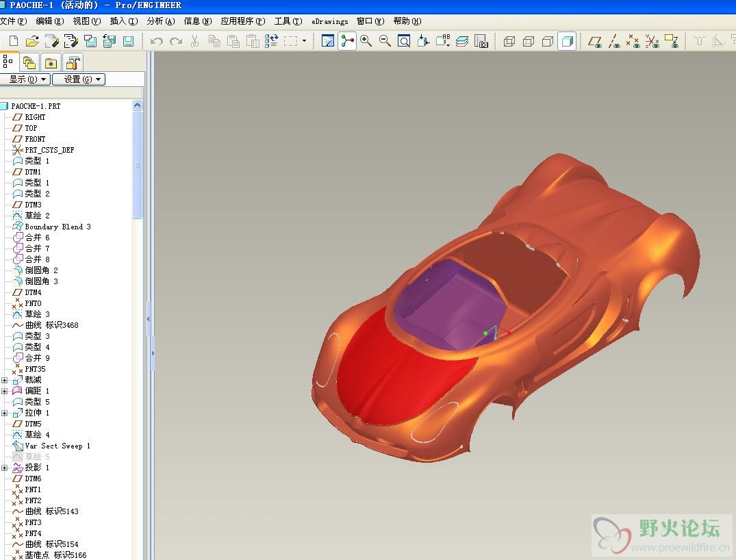The height and width of the screenshot is (560, 736).
Task: Switch to shaded display mode
Action: [x=567, y=41]
